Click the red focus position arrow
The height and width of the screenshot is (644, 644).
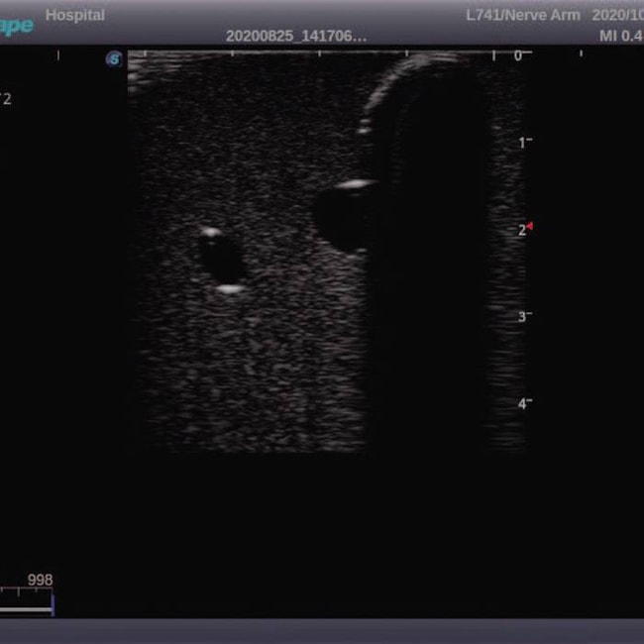530,226
